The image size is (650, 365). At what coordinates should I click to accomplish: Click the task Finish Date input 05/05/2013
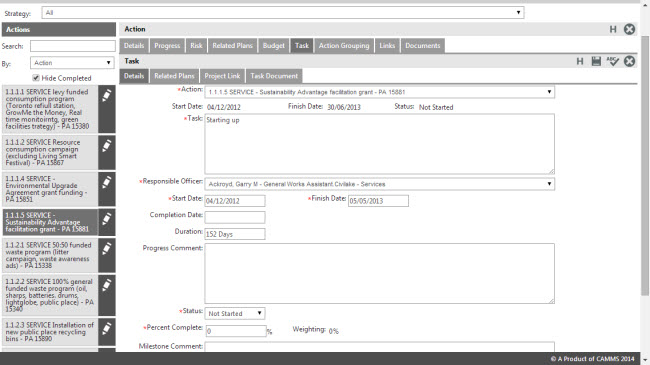coord(378,201)
